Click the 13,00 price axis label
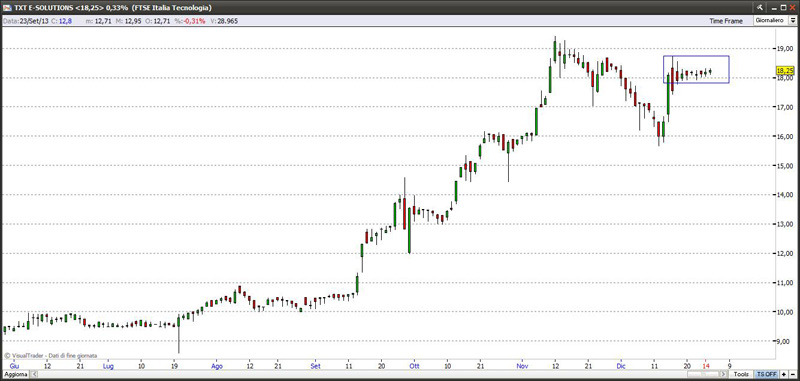 click(x=784, y=224)
